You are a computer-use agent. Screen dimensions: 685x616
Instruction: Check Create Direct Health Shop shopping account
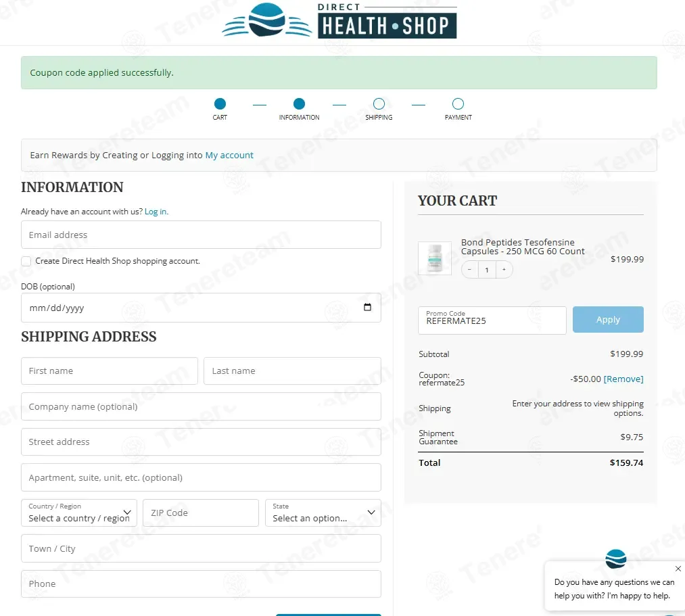coord(26,261)
